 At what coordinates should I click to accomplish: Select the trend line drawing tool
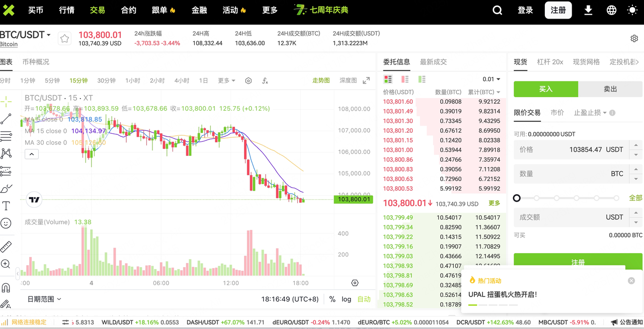click(x=6, y=119)
